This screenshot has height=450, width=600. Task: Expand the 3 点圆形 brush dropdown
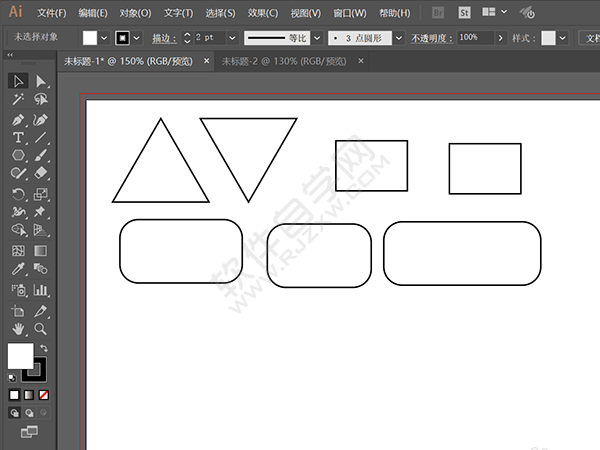pos(397,37)
